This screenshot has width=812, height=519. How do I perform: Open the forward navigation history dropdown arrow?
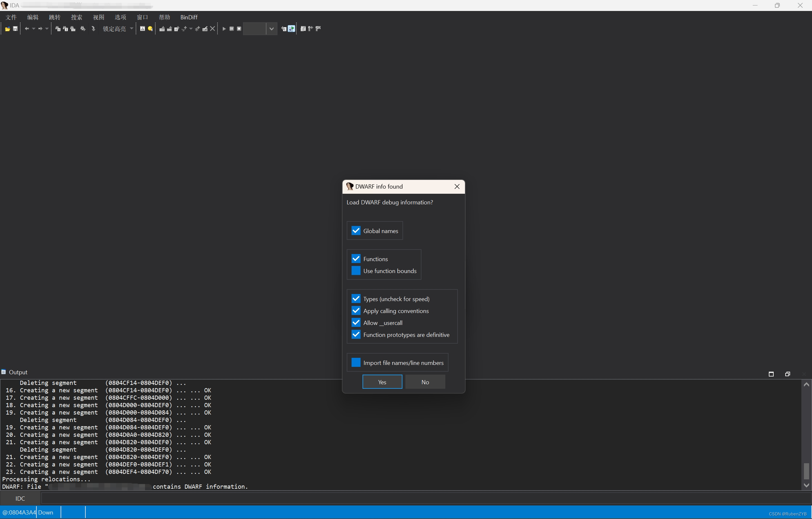pyautogui.click(x=47, y=29)
